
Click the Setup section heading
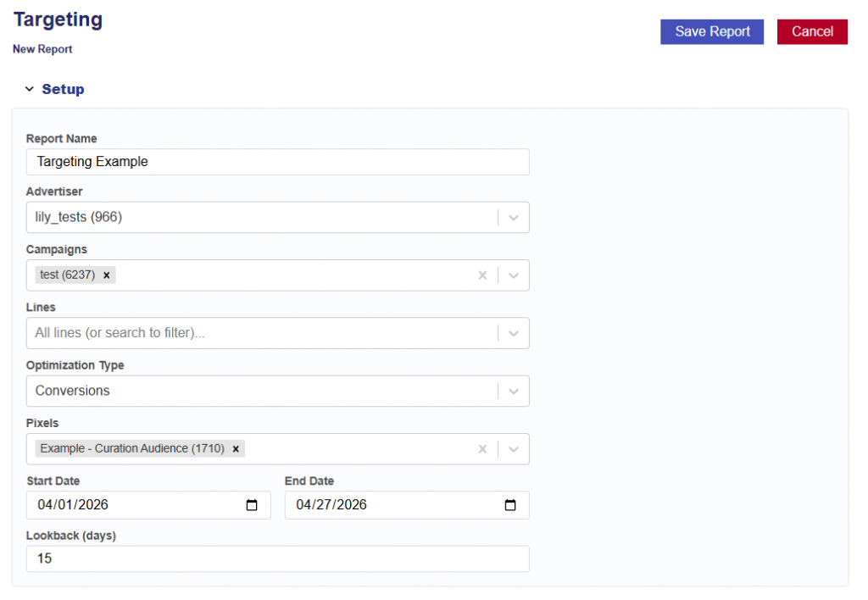click(x=63, y=89)
